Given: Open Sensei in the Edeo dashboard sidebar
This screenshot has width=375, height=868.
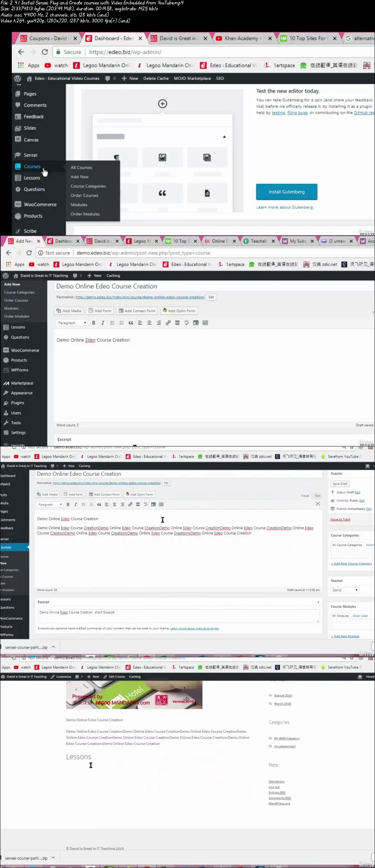Looking at the screenshot, I should (x=30, y=155).
